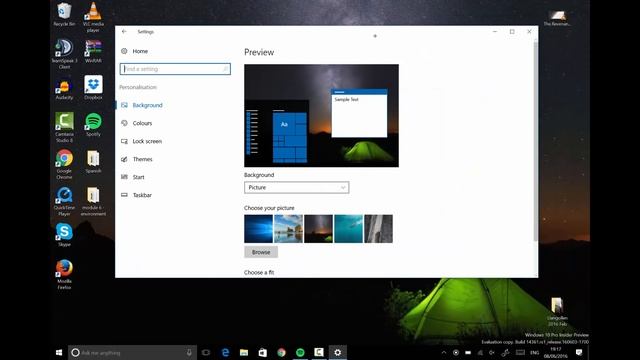Viewport: 640px width, 360px height.
Task: Show hidden system tray icons
Action: tap(444, 352)
